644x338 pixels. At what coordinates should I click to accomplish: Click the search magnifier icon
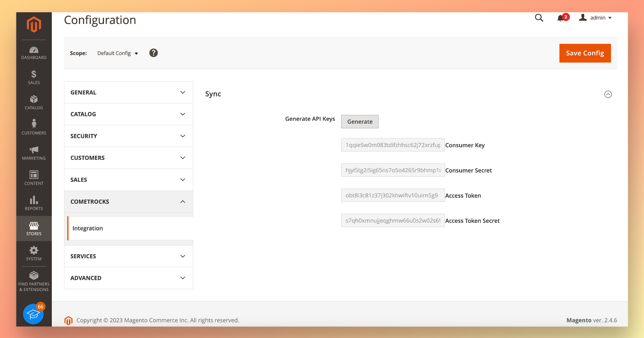(539, 18)
